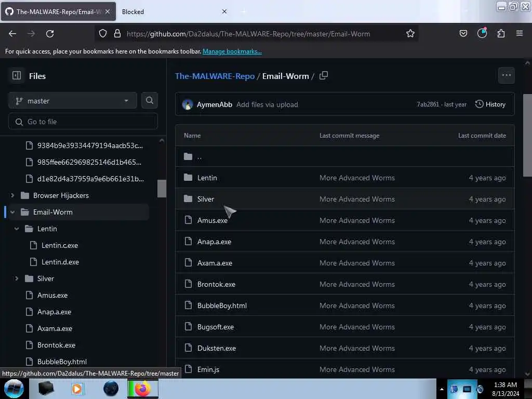The height and width of the screenshot is (399, 532).
Task: Click the site security padlock icon
Action: 117,34
